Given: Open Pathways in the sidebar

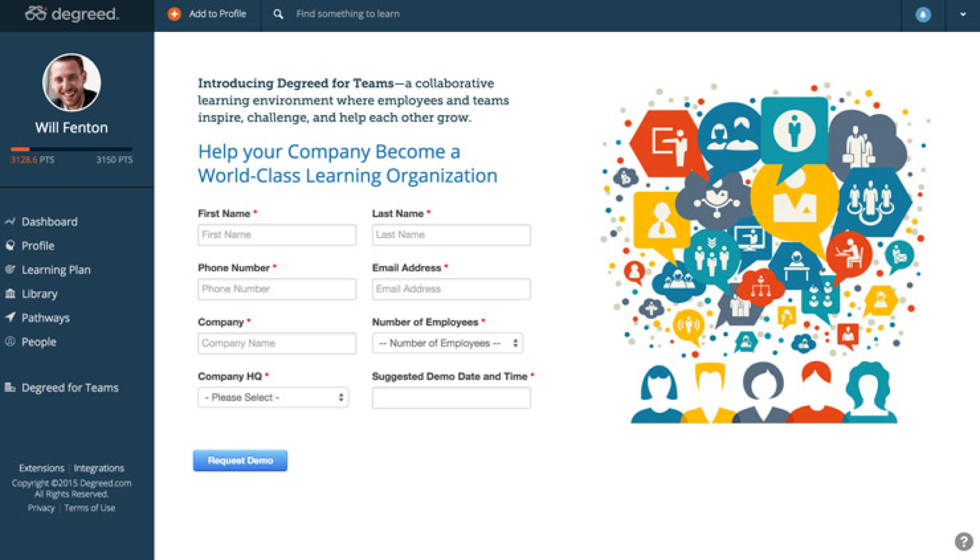Looking at the screenshot, I should (46, 317).
